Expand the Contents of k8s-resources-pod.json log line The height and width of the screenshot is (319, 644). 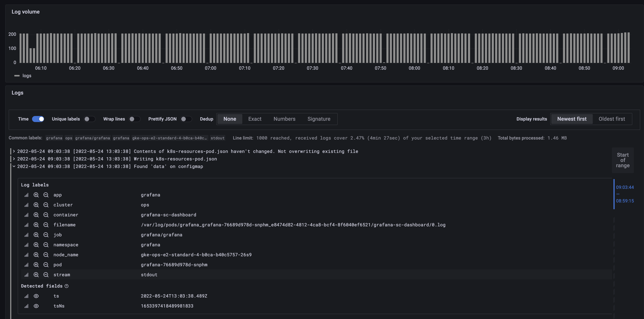point(14,151)
